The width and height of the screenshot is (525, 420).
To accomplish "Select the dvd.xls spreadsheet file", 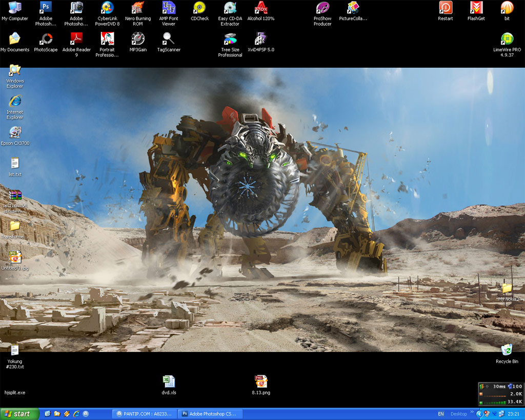I will (169, 385).
